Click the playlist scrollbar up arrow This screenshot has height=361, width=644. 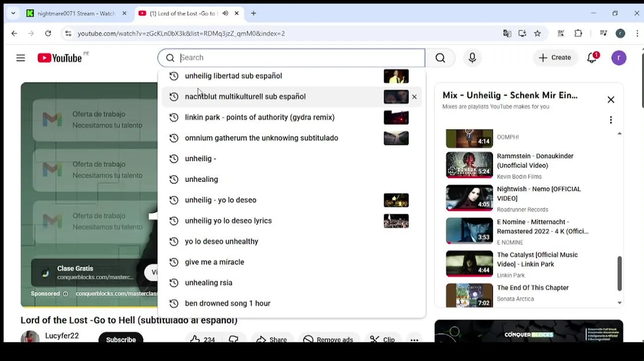(619, 133)
